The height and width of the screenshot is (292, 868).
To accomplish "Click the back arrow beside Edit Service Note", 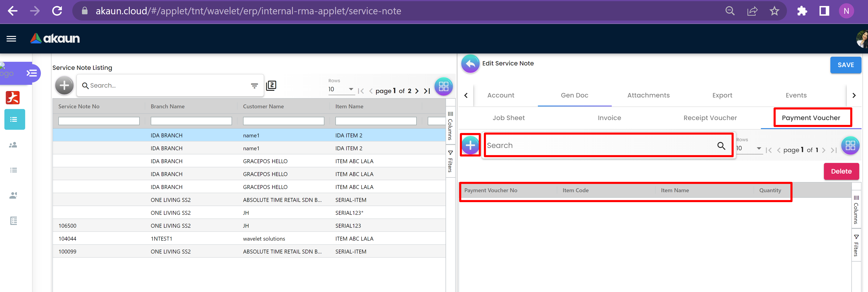I will point(470,64).
